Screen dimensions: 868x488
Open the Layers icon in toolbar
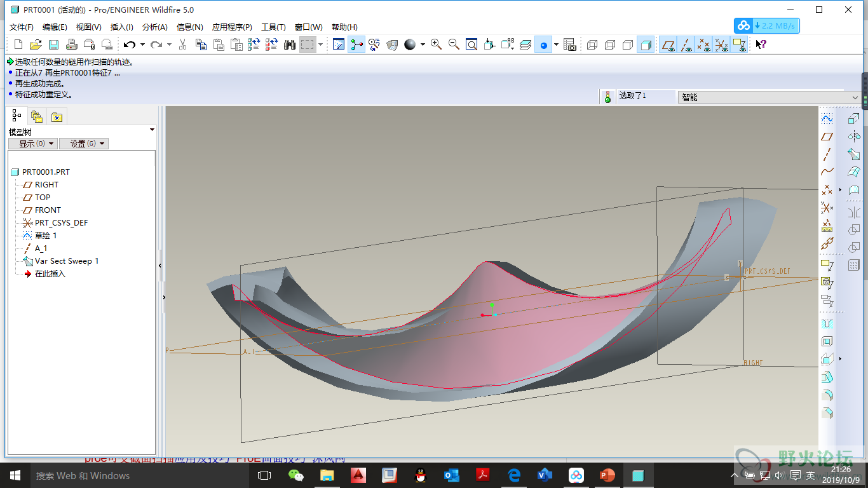526,44
